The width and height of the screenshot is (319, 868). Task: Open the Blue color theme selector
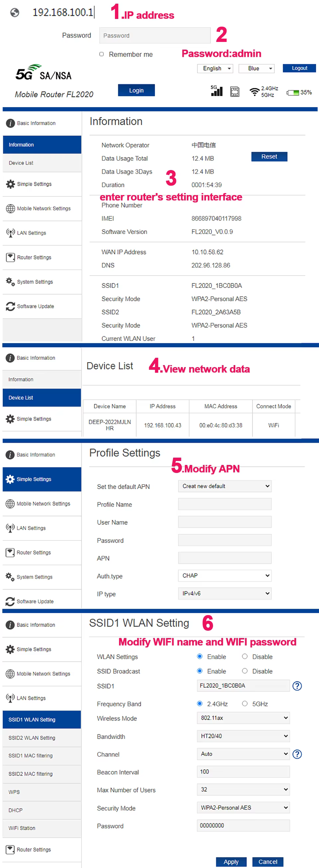257,69
